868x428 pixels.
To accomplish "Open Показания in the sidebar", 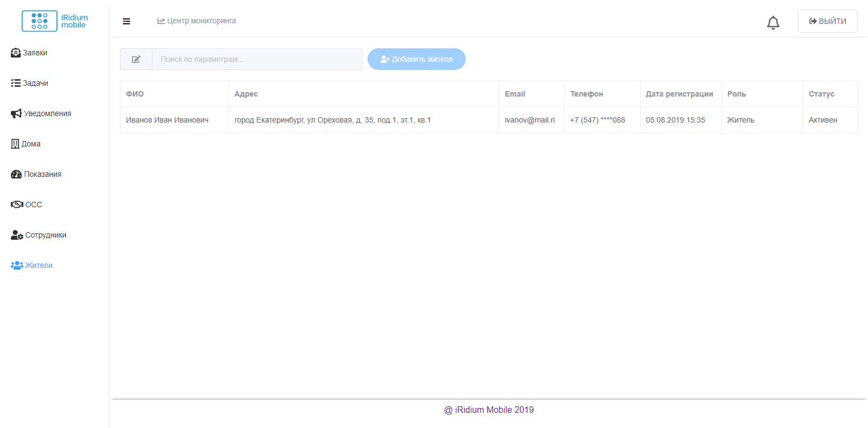I will coord(36,174).
